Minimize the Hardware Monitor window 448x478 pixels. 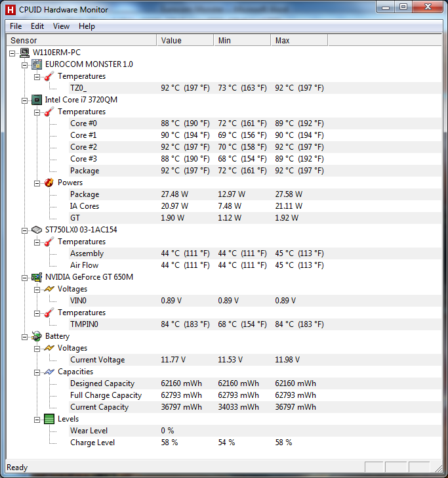(x=386, y=7)
